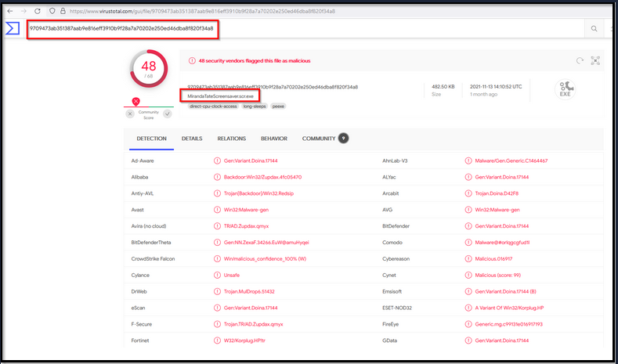This screenshot has height=364, width=618.
Task: Click the alert icon beside Alibaba detection
Action: 217,177
